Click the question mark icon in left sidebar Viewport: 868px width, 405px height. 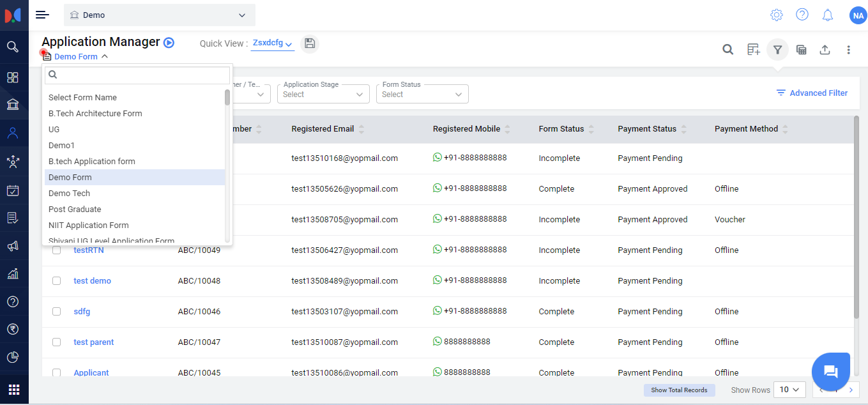[x=13, y=302]
